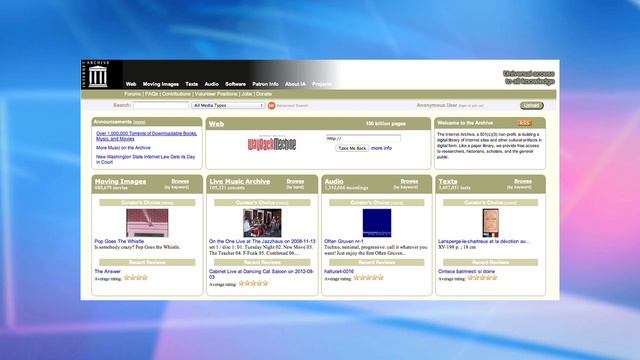Open the Moving Images navigation tab
This screenshot has height=360, width=640.
point(160,84)
